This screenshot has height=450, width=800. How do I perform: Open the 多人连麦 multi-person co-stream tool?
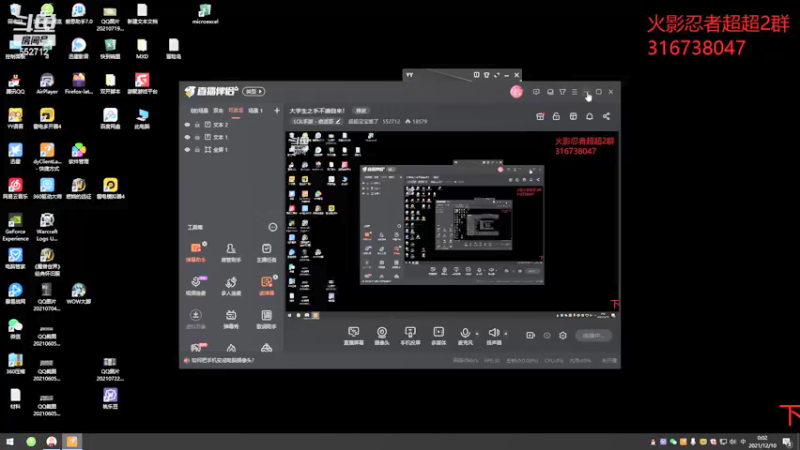point(231,286)
